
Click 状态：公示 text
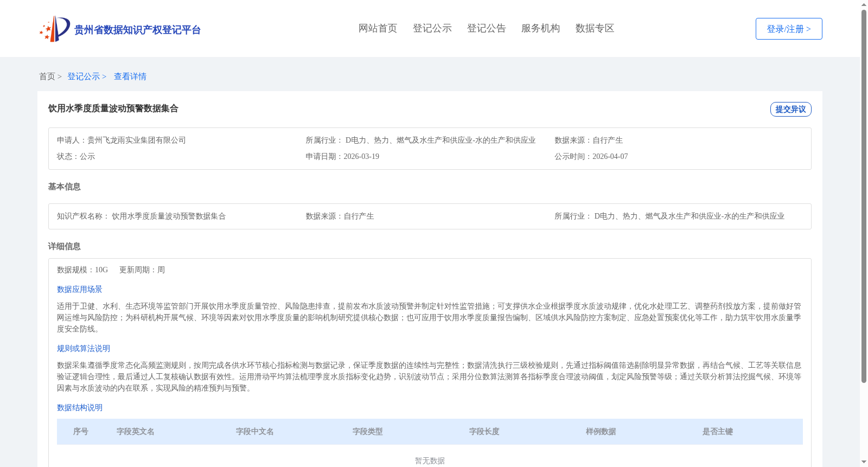click(76, 156)
